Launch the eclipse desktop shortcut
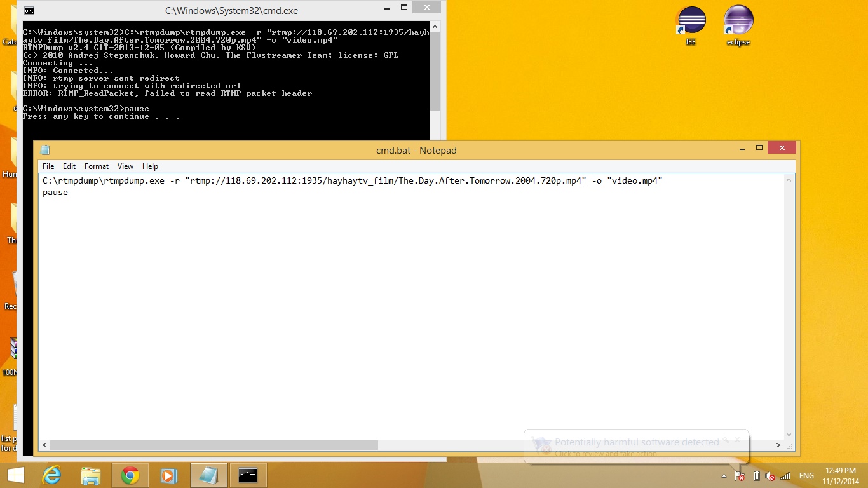This screenshot has height=488, width=868. [738, 25]
